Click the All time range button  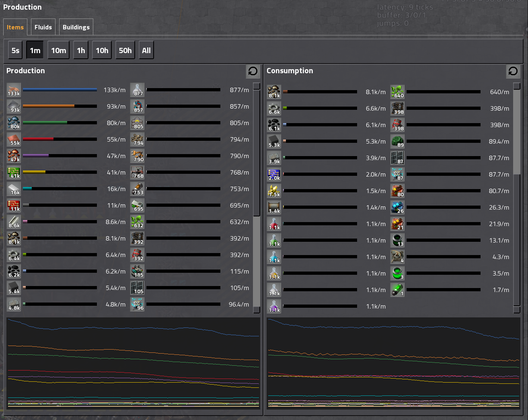coord(146,51)
